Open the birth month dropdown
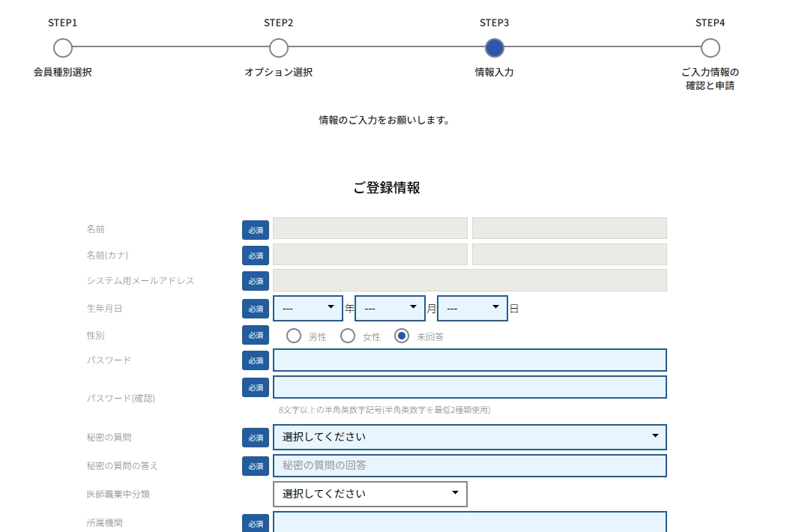 (x=390, y=308)
